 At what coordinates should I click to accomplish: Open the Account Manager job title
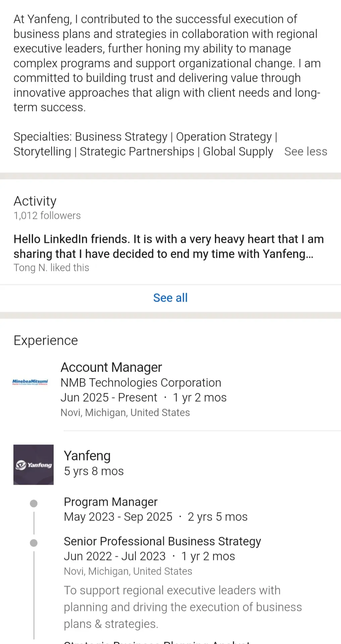coord(111,367)
